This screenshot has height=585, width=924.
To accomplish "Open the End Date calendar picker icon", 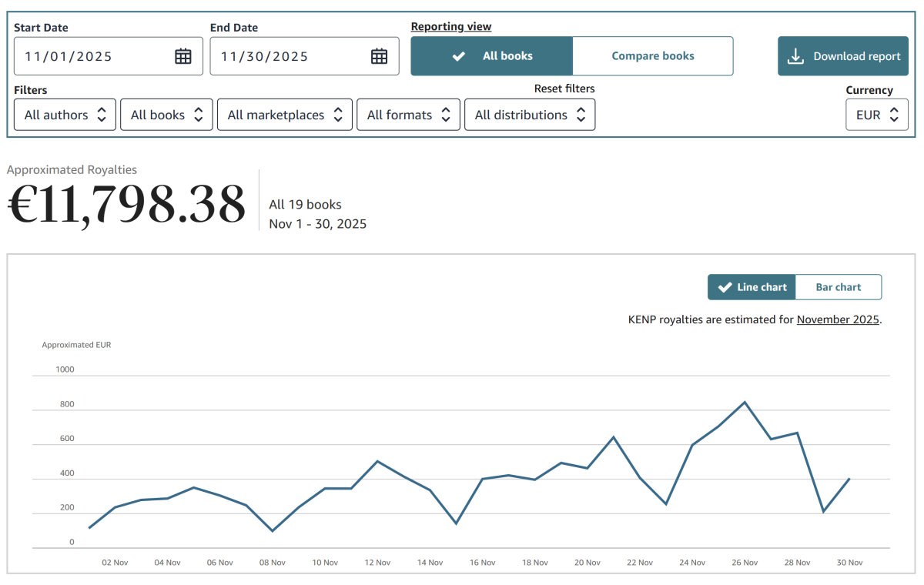I will pyautogui.click(x=380, y=56).
